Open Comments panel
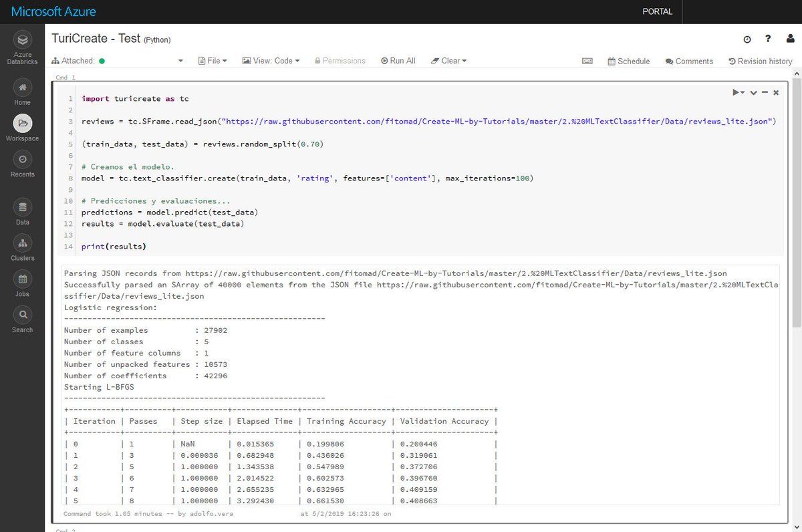 689,61
